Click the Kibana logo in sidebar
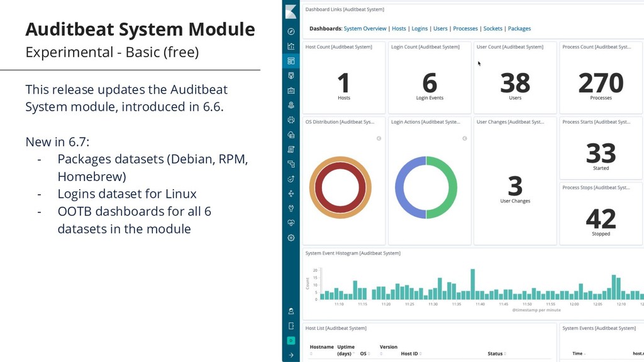644x362 pixels. pos(291,11)
